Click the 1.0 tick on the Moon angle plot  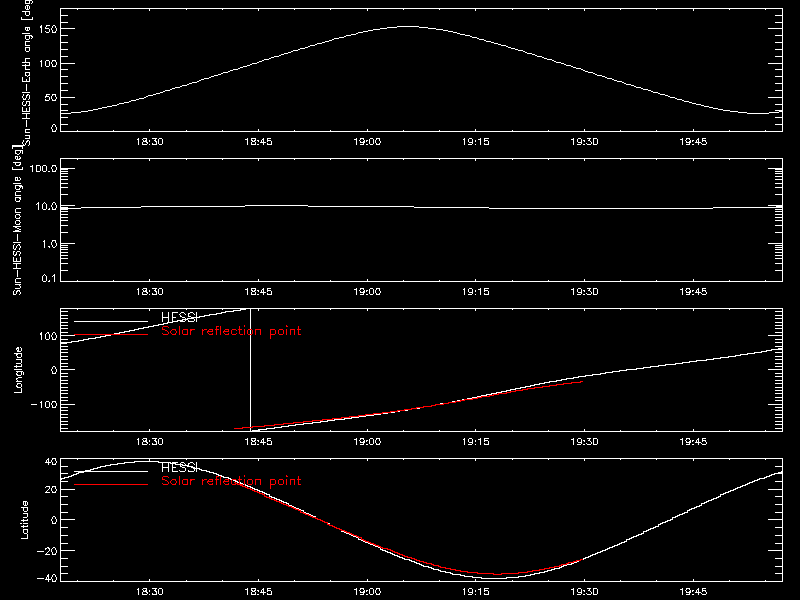tap(50, 244)
